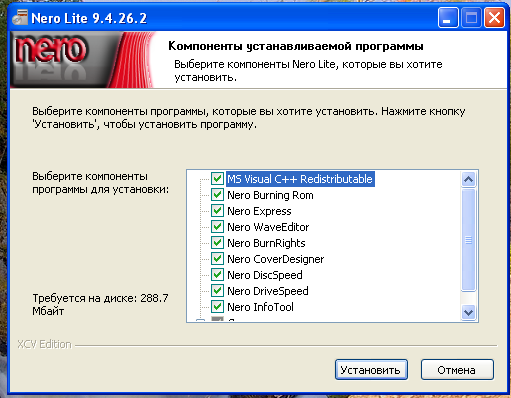Toggle Nero InfoTool checkbox
Screen dimensions: 511x398
217,307
